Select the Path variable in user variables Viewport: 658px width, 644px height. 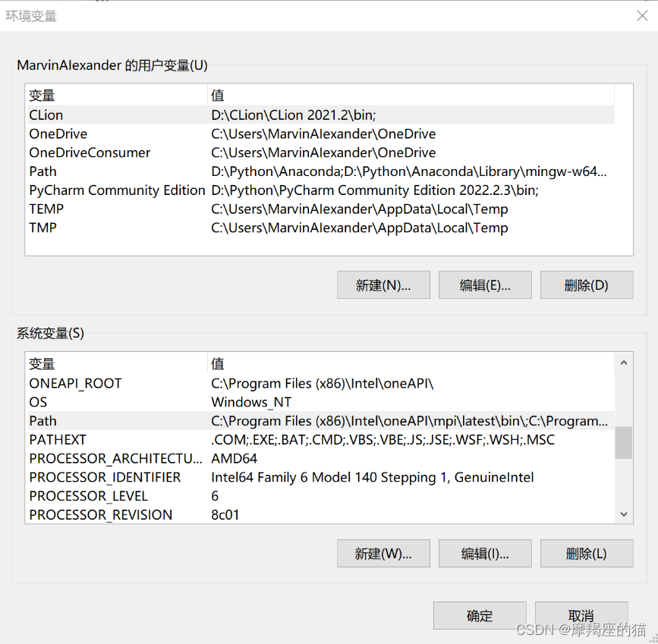coord(114,171)
